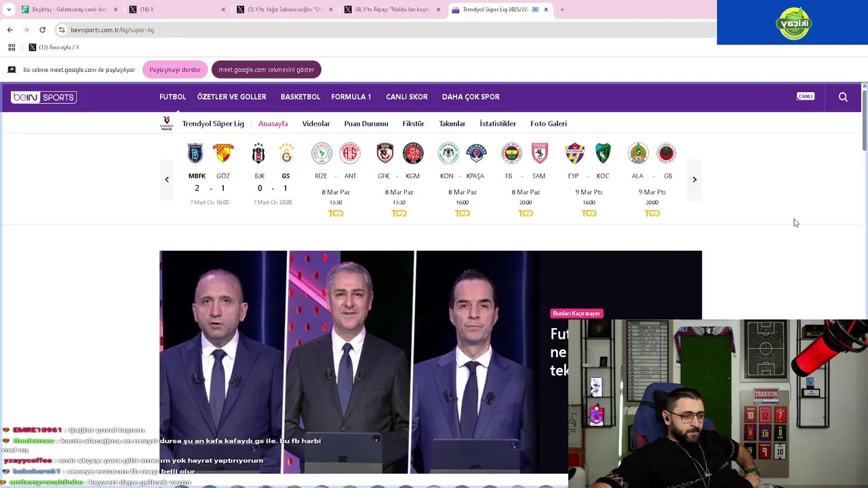Show next fixtures with right carousel arrow

[x=694, y=180]
